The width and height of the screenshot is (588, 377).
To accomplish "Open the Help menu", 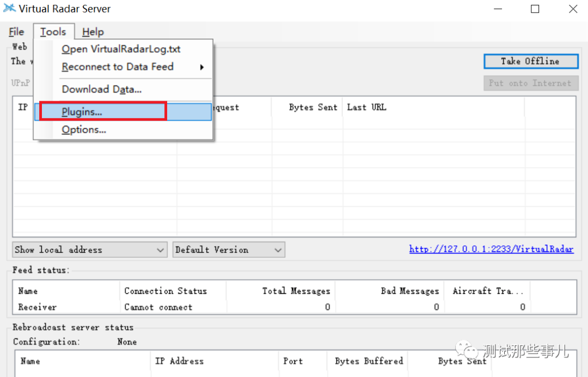I will (x=93, y=32).
